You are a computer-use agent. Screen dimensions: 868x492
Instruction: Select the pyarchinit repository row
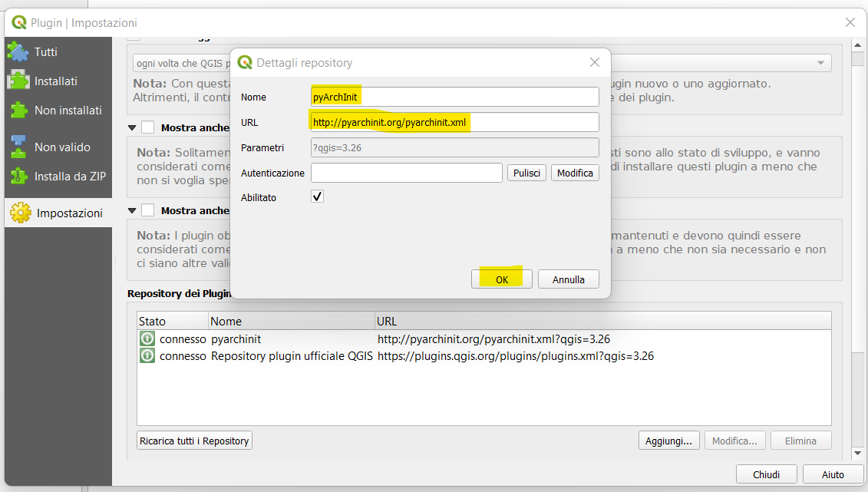[484, 338]
